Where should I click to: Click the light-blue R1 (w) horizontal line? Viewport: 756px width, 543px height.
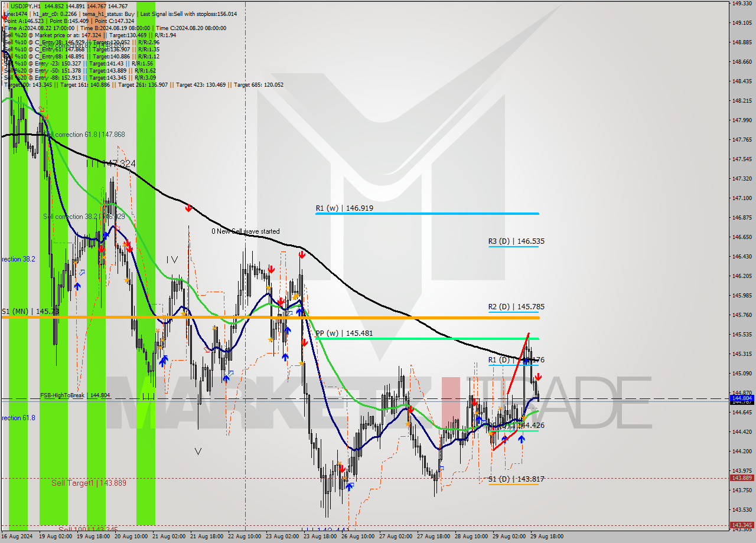[x=427, y=213]
